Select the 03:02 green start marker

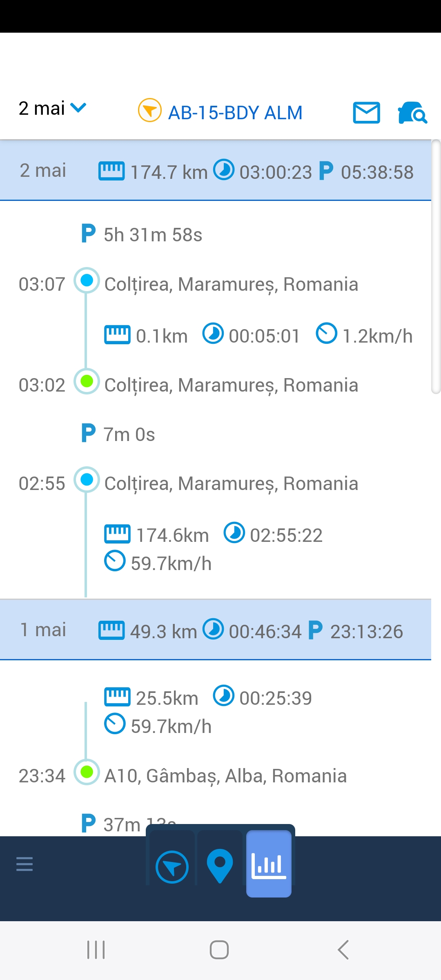[x=87, y=381]
